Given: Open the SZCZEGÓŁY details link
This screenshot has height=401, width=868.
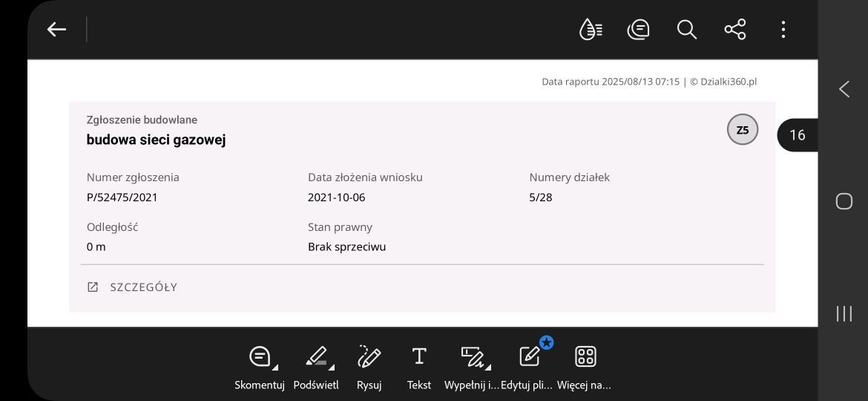Looking at the screenshot, I should click(132, 287).
